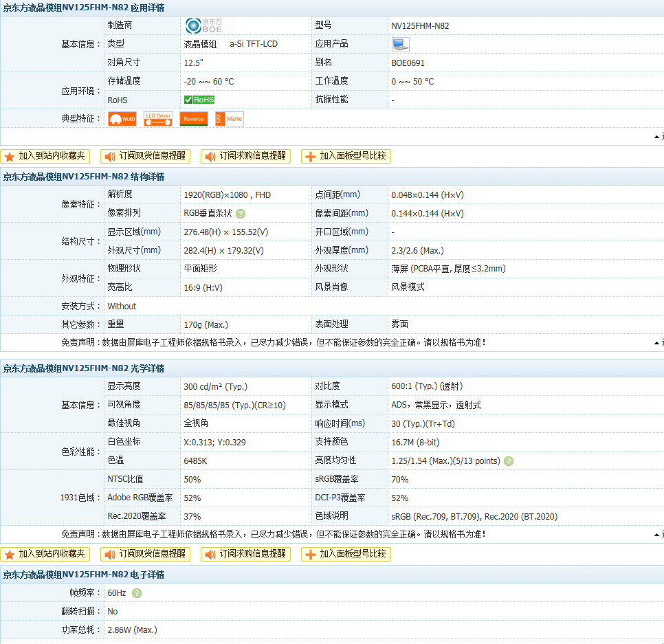Viewport: 664px width, 644px height.
Task: Click mounting value Without
Action: point(122,307)
